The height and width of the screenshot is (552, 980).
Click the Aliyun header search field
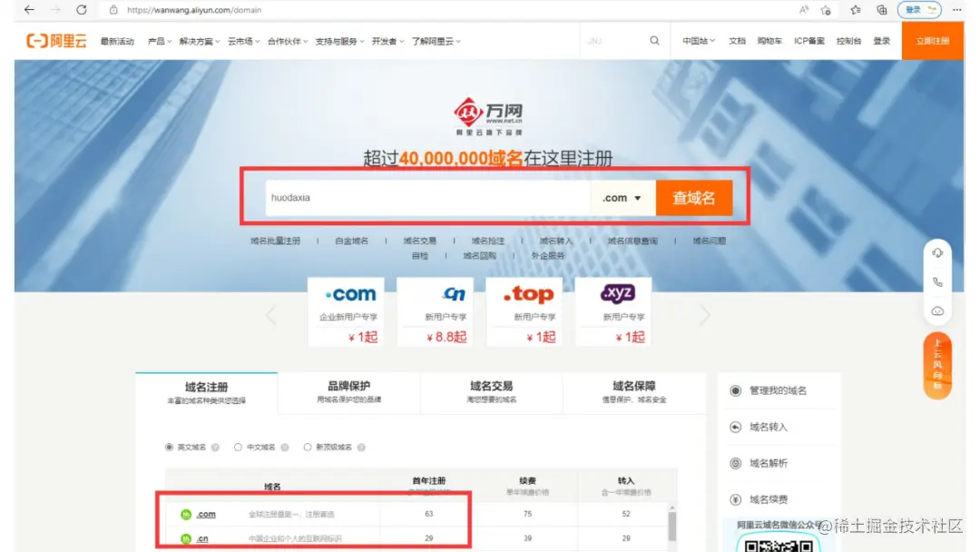click(614, 41)
